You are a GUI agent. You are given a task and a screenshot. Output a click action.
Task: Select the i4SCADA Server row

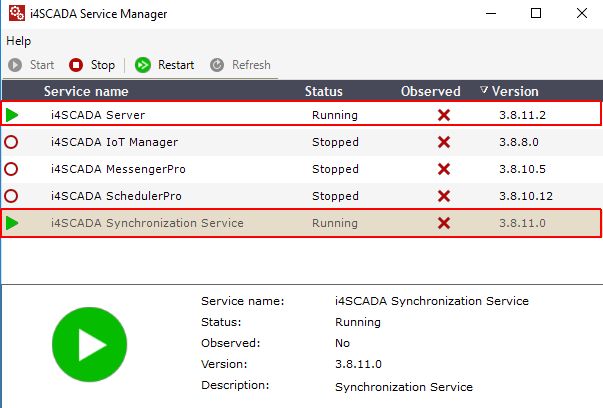[301, 113]
